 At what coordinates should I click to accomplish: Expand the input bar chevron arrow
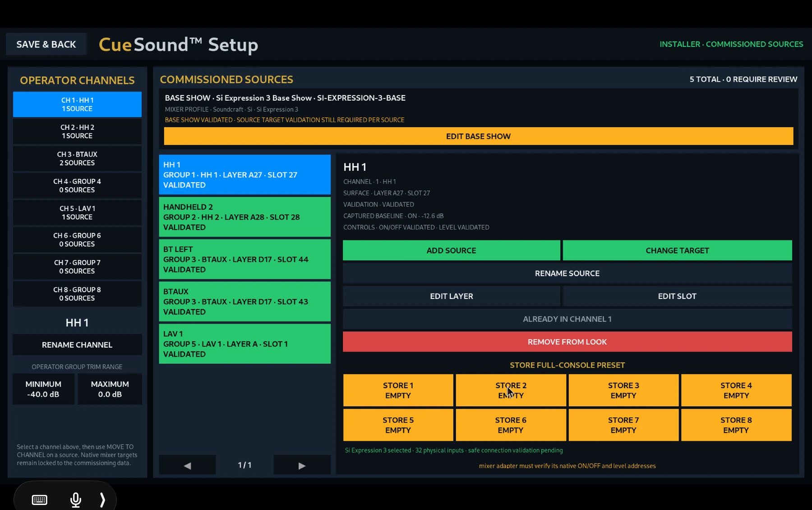[x=102, y=500]
